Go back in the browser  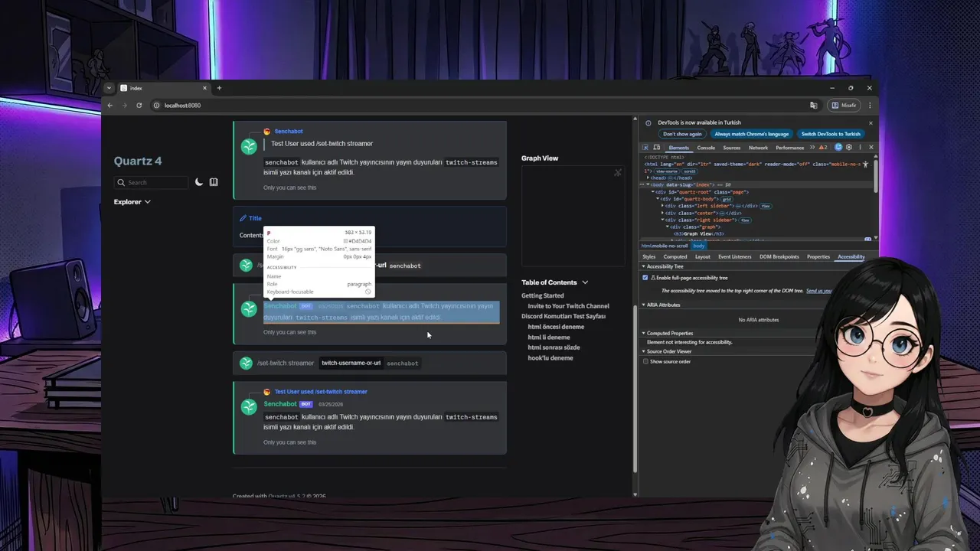point(109,105)
